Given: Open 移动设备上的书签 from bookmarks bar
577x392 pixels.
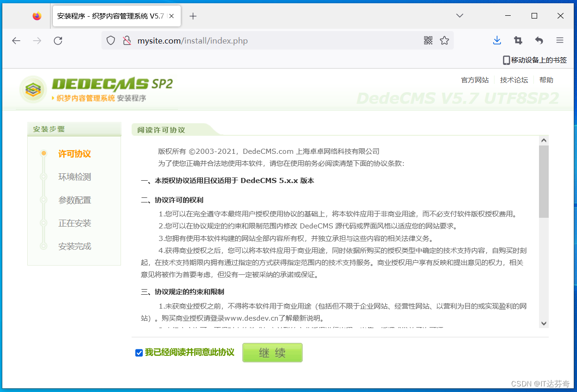Looking at the screenshot, I should tap(534, 60).
